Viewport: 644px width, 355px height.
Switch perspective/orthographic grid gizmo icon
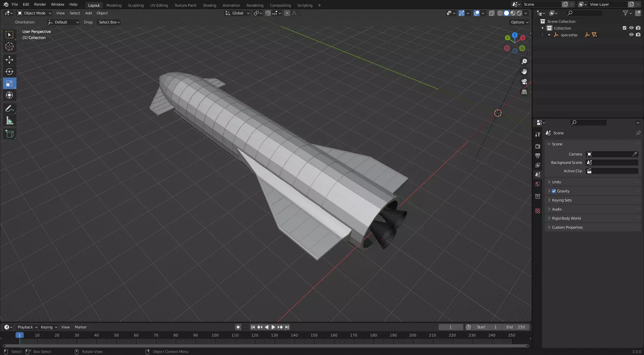[524, 92]
